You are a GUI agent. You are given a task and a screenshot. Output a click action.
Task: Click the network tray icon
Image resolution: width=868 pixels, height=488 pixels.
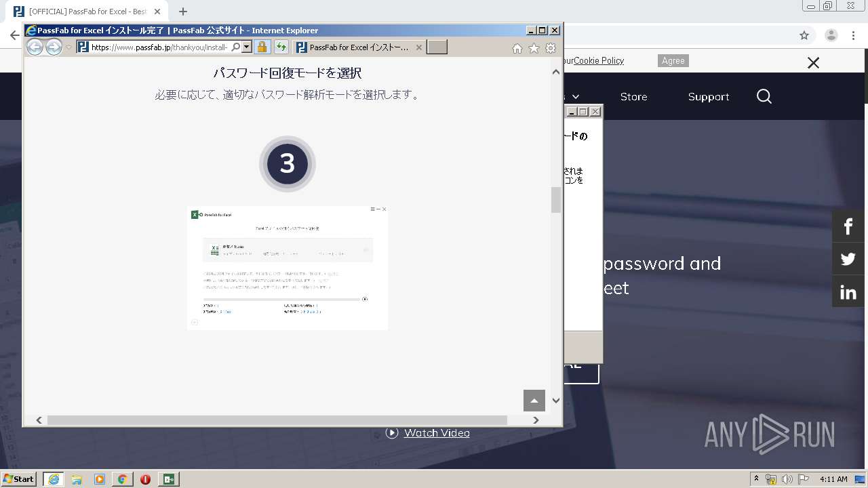point(771,479)
